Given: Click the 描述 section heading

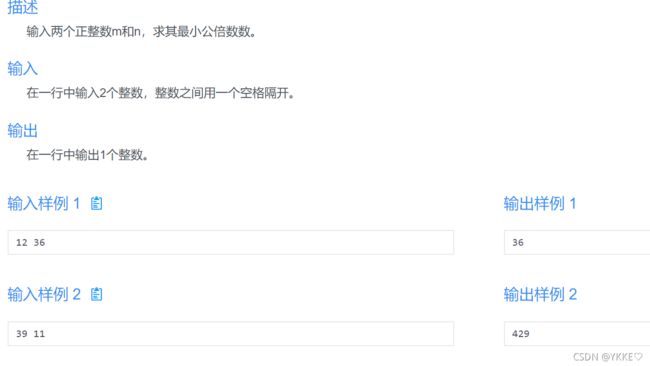Looking at the screenshot, I should coord(23,7).
